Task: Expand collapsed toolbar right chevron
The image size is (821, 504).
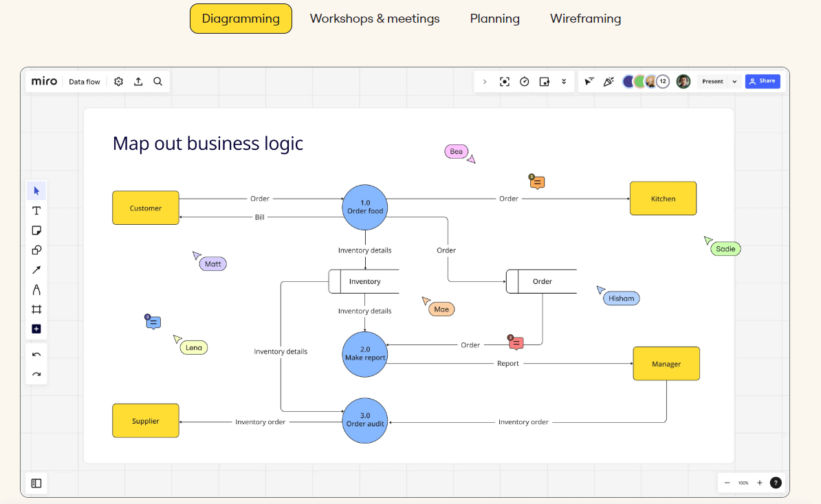Action: tap(485, 82)
